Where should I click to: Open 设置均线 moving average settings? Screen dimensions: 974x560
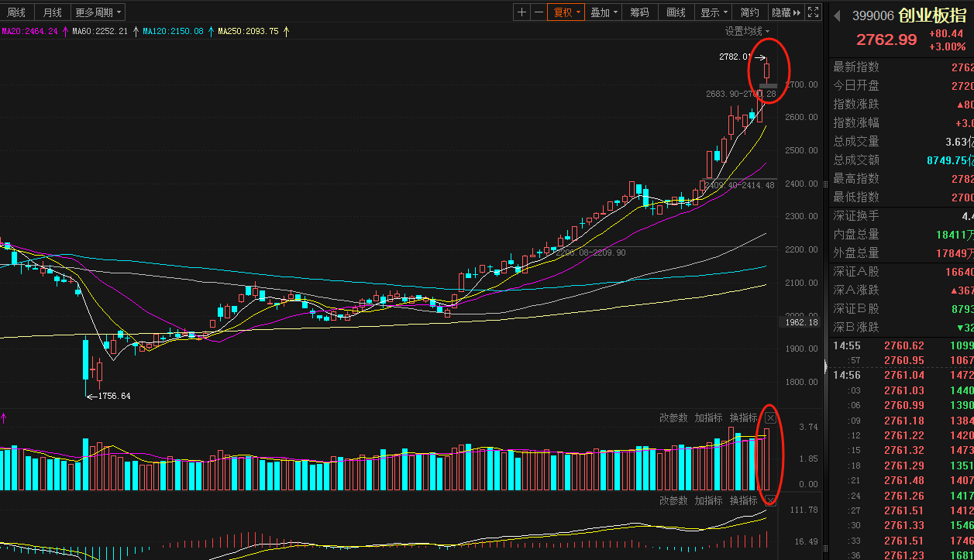tap(748, 31)
